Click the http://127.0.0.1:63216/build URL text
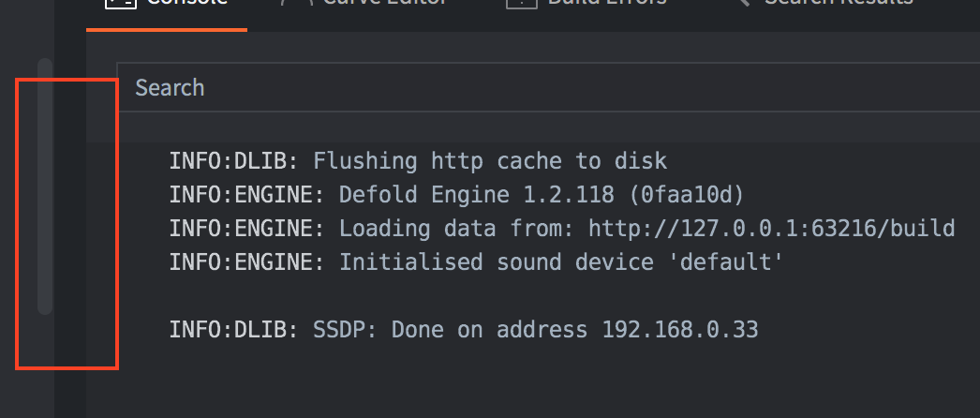Screen dimensions: 980x418 click(x=771, y=229)
